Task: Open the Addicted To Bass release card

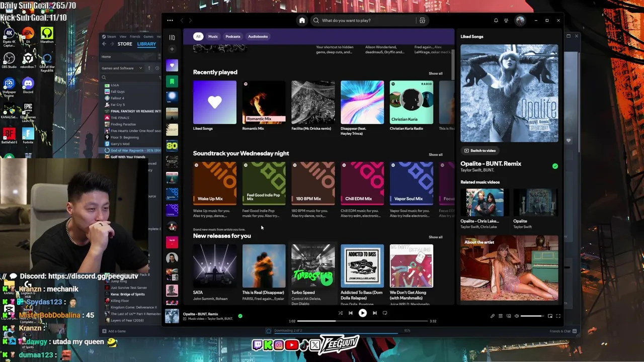Action: 362,274
